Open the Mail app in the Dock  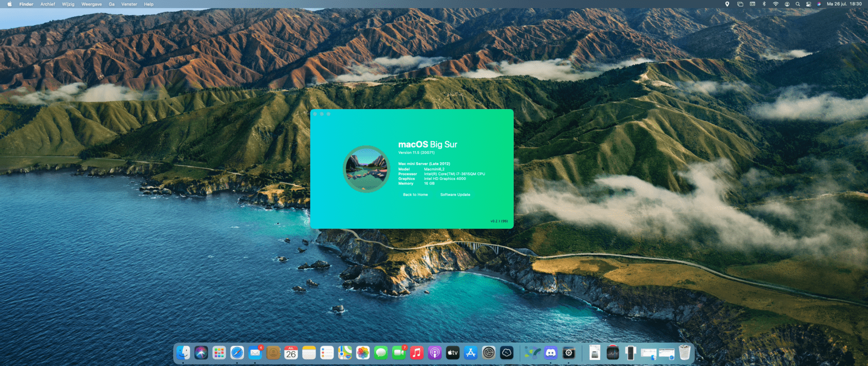tap(255, 353)
